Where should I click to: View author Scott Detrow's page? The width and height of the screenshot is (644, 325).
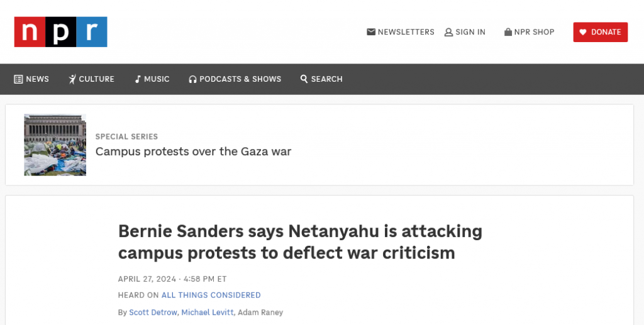[153, 312]
